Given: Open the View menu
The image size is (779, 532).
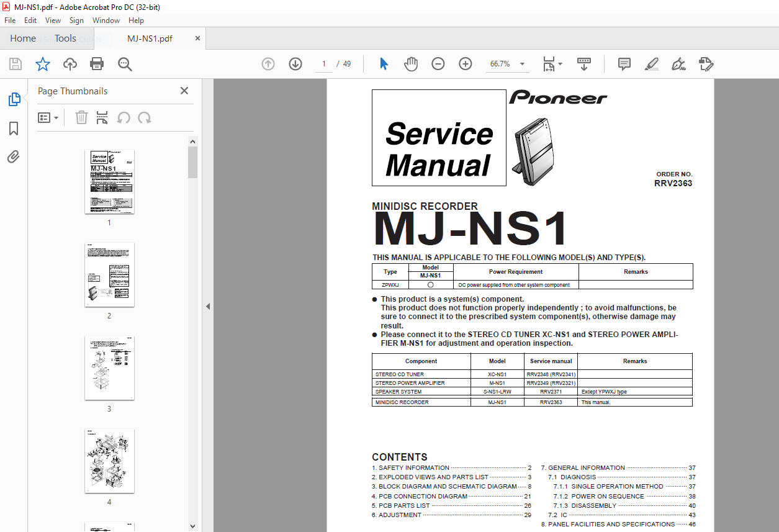Looking at the screenshot, I should pos(53,20).
